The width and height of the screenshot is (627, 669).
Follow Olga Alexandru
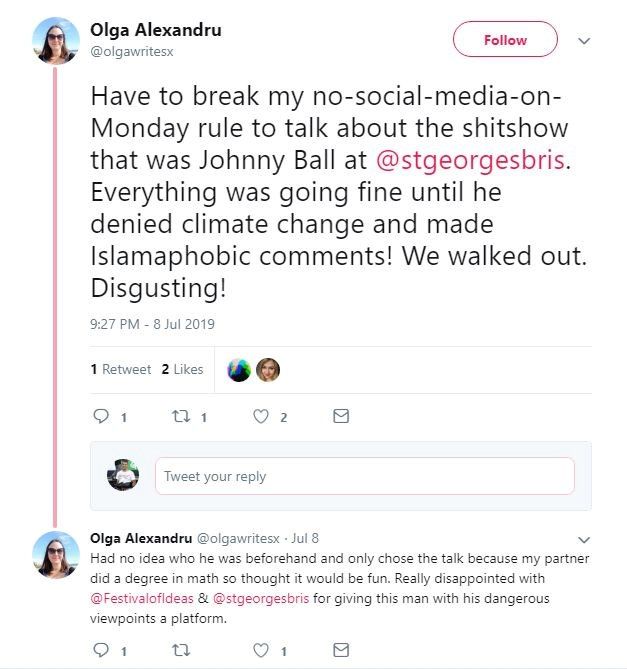[505, 40]
